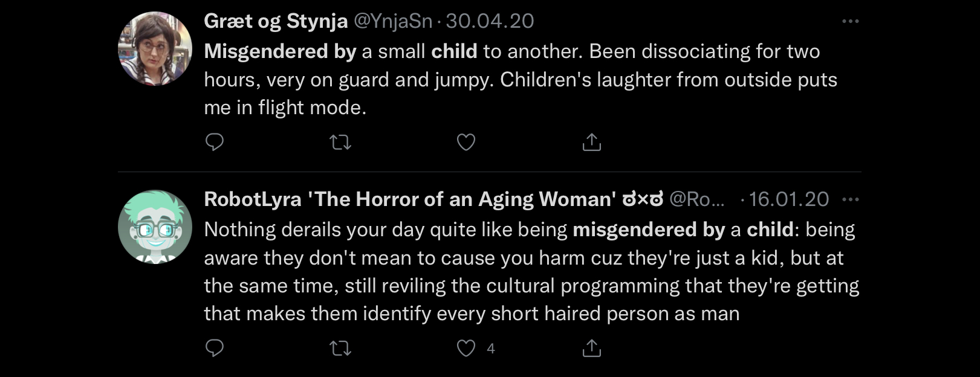Like RobotLyra's tweet with 4 likes
Viewport: 980px width, 377px height.
[x=466, y=348]
